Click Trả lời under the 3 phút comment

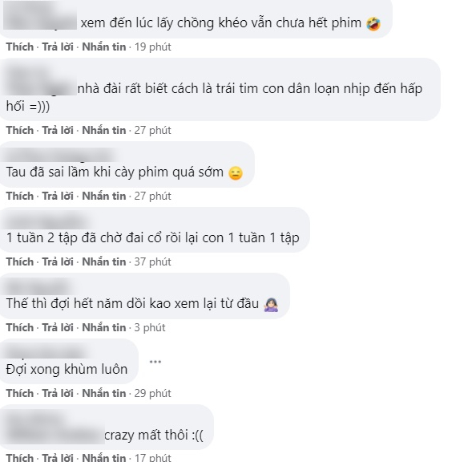(x=58, y=327)
